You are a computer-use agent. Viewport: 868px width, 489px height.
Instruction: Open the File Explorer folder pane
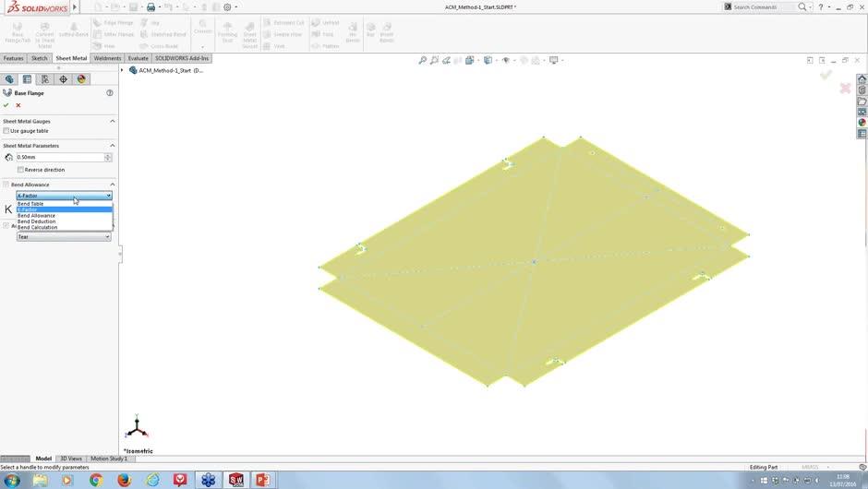(x=862, y=101)
